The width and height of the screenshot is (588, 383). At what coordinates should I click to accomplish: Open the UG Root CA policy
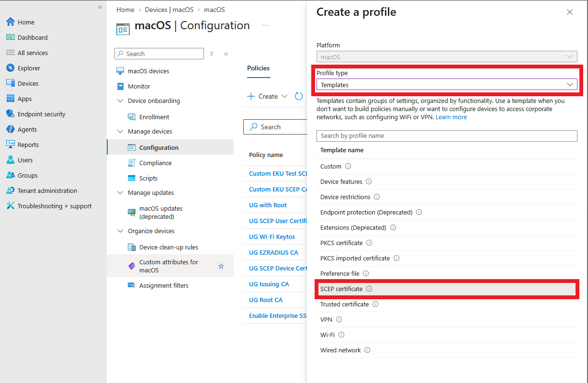click(266, 300)
